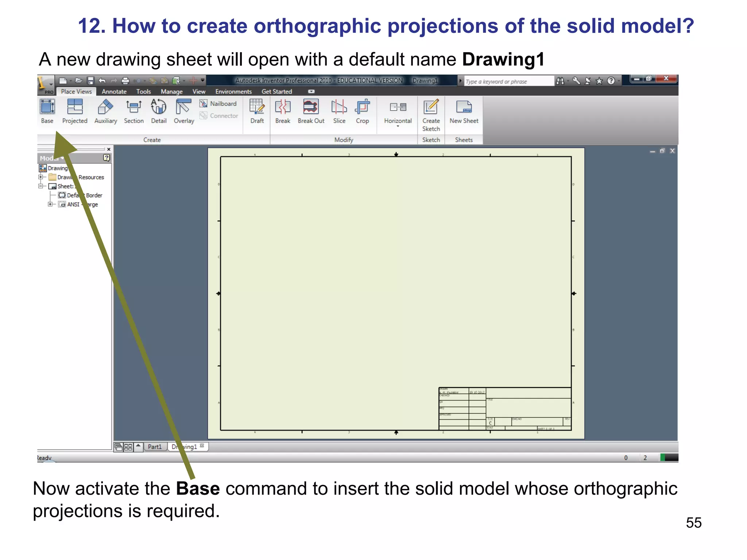Switch to the Part1 document tab
The height and width of the screenshot is (560, 747).
click(155, 447)
